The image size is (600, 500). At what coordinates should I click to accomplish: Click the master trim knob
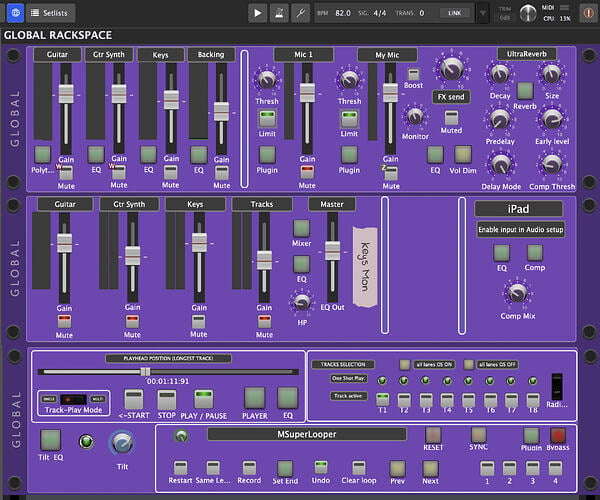pos(528,13)
